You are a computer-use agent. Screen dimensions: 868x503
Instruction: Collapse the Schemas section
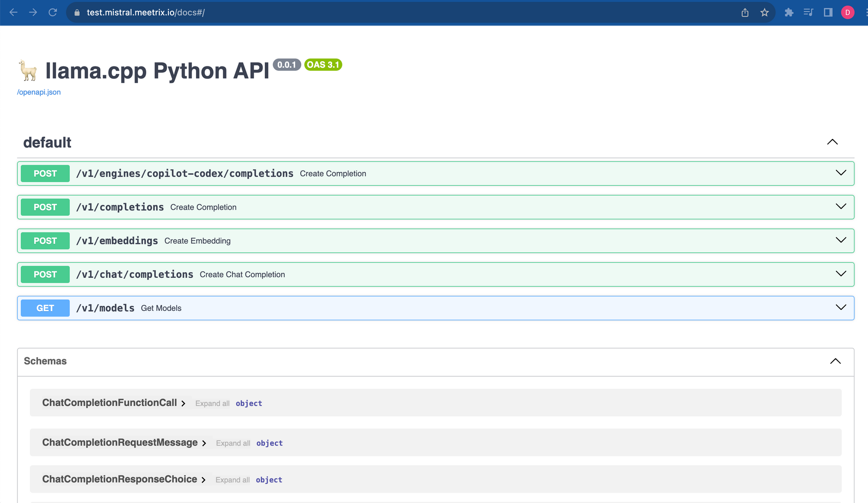[835, 361]
